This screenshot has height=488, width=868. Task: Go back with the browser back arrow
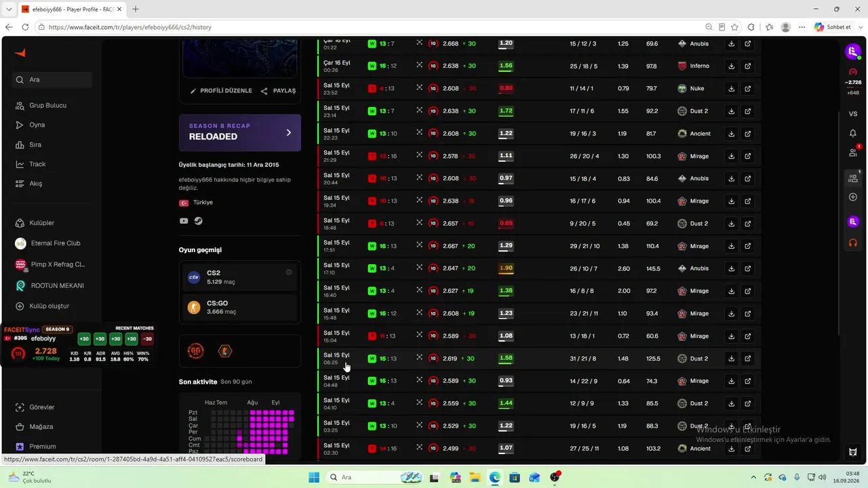(x=9, y=27)
